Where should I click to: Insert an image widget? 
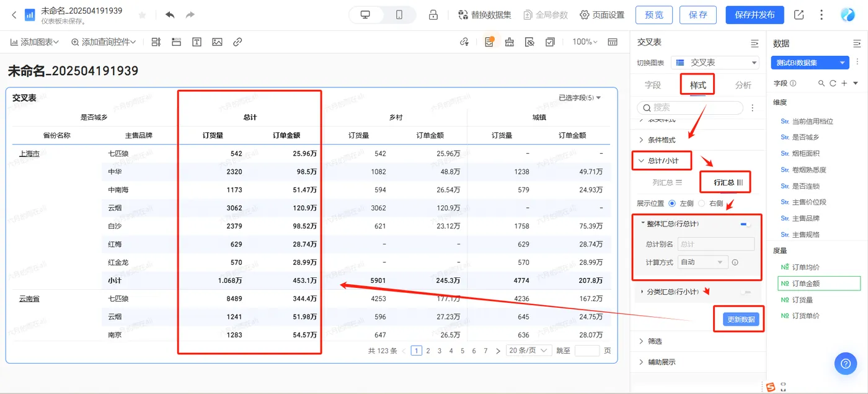click(x=217, y=42)
